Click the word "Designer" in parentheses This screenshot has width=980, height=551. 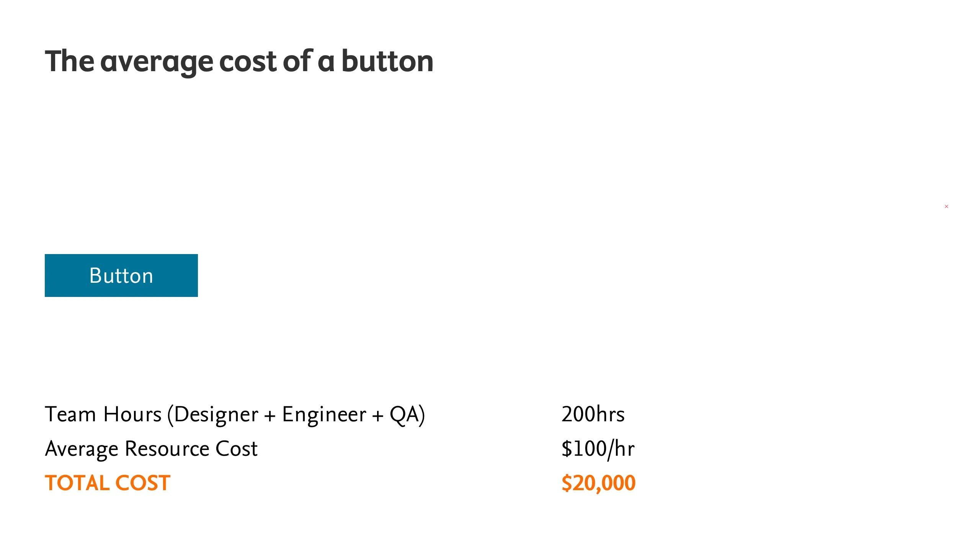pos(216,415)
